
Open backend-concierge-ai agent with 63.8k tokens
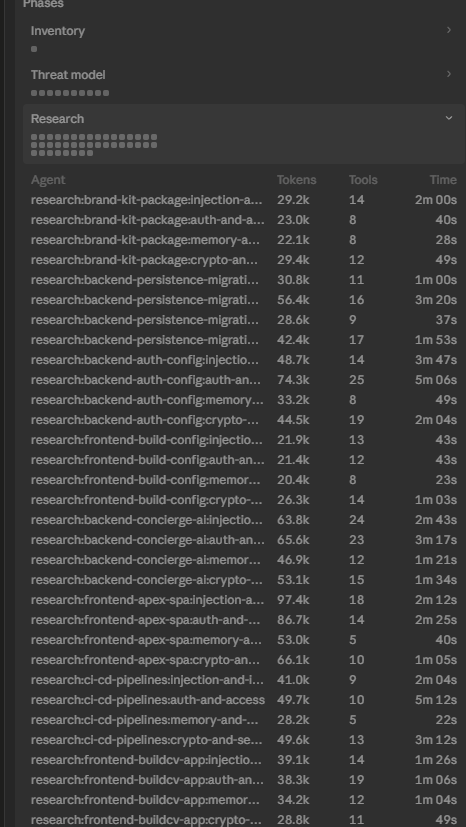244,520
